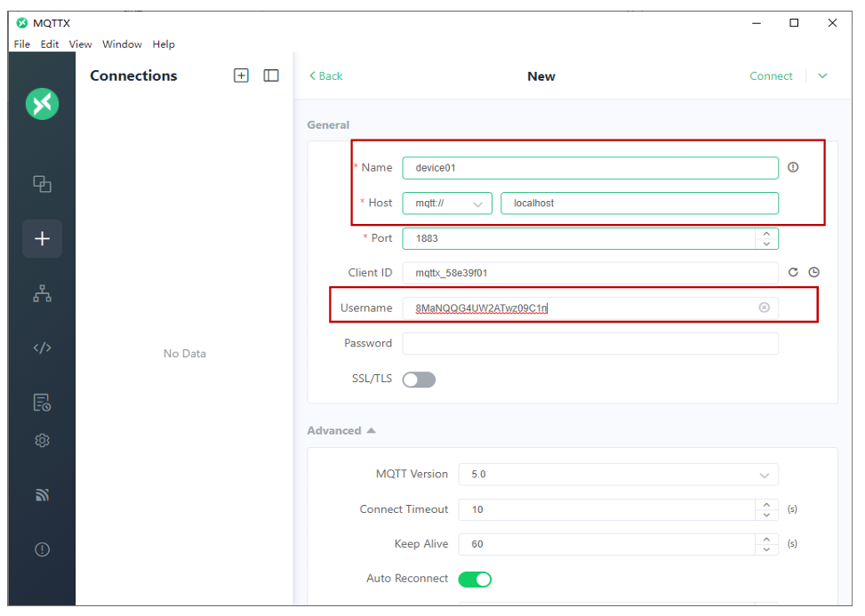This screenshot has height=616, width=865.
Task: Open the MQTT Version dropdown
Action: tap(618, 475)
